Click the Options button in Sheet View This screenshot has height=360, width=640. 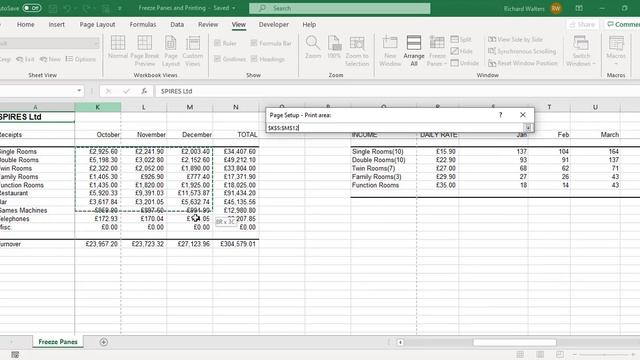click(81, 59)
